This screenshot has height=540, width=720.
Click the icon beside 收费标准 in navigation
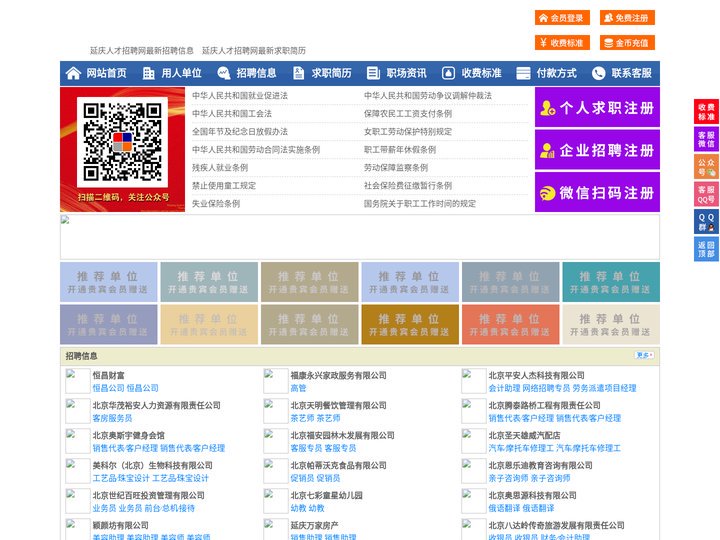[448, 73]
